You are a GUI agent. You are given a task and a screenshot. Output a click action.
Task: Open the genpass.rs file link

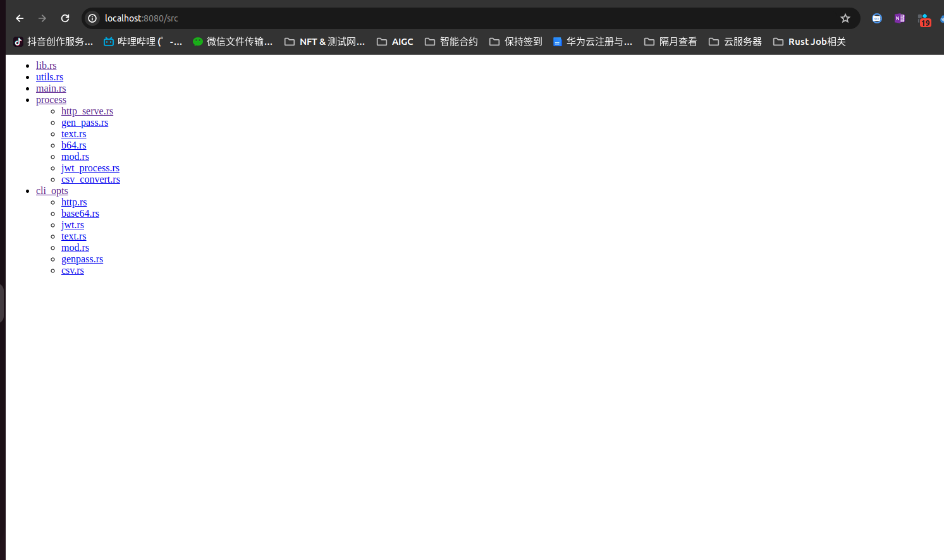click(x=82, y=259)
